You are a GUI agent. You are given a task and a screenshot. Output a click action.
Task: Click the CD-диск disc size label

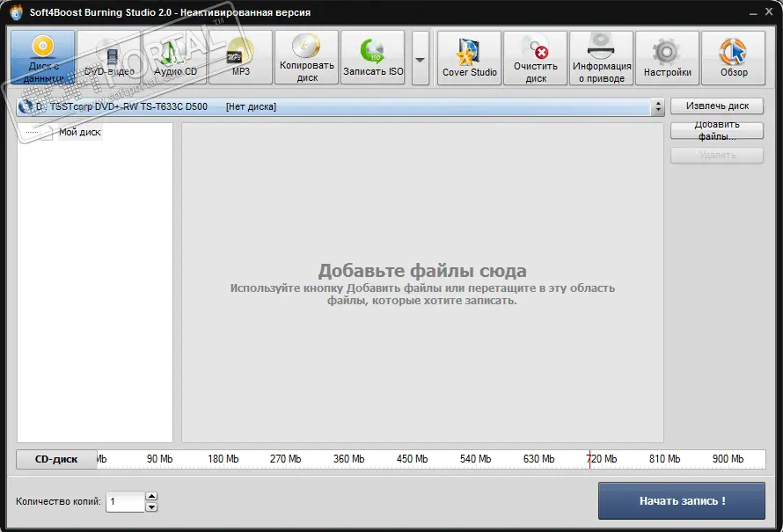click(56, 459)
